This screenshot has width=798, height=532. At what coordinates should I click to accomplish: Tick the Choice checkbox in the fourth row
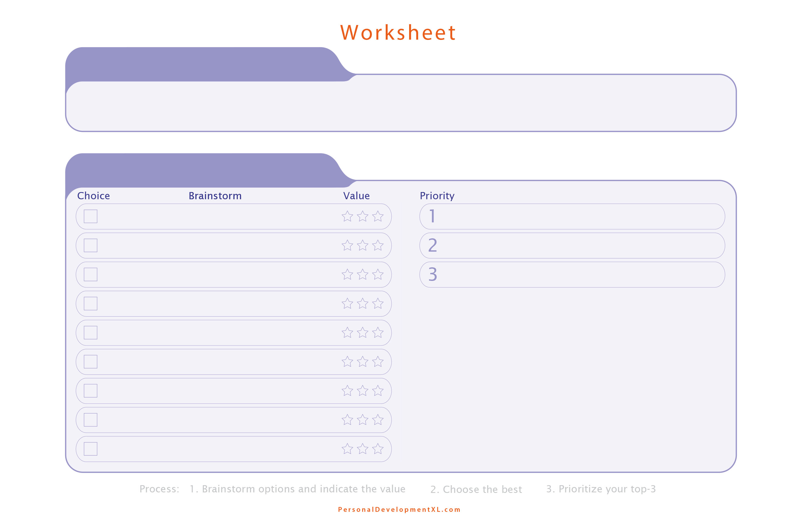[91, 304]
